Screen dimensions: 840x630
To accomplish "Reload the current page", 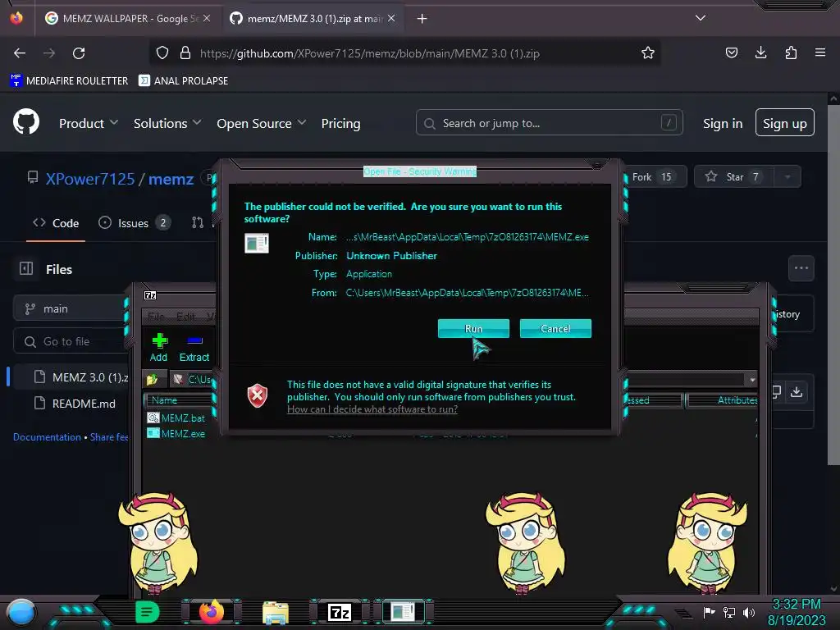I will click(79, 53).
